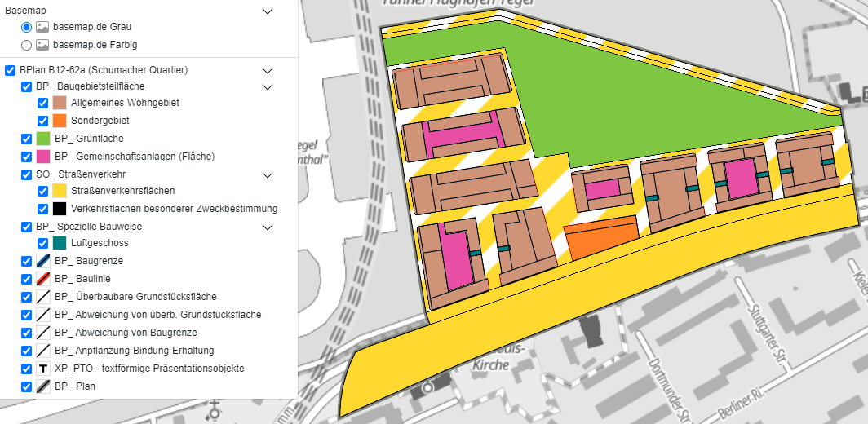This screenshot has height=424, width=868.
Task: Click the black Verkehrsflächen besonderer Zweckbestimmung icon
Action: [60, 209]
